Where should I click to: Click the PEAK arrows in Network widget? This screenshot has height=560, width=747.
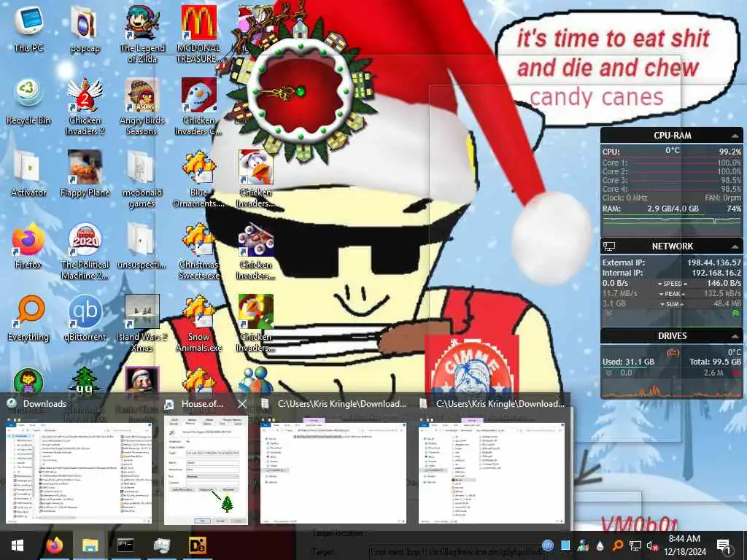coord(672,294)
